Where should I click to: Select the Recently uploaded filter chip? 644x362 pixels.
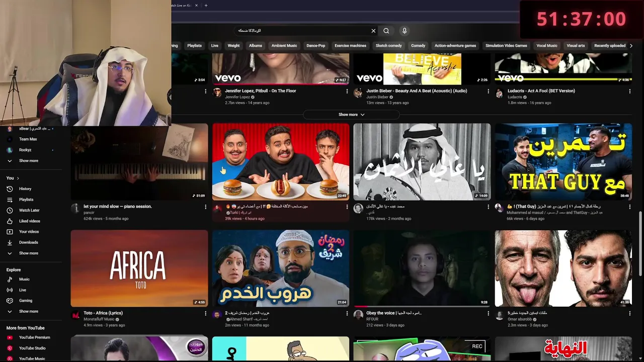coord(610,46)
